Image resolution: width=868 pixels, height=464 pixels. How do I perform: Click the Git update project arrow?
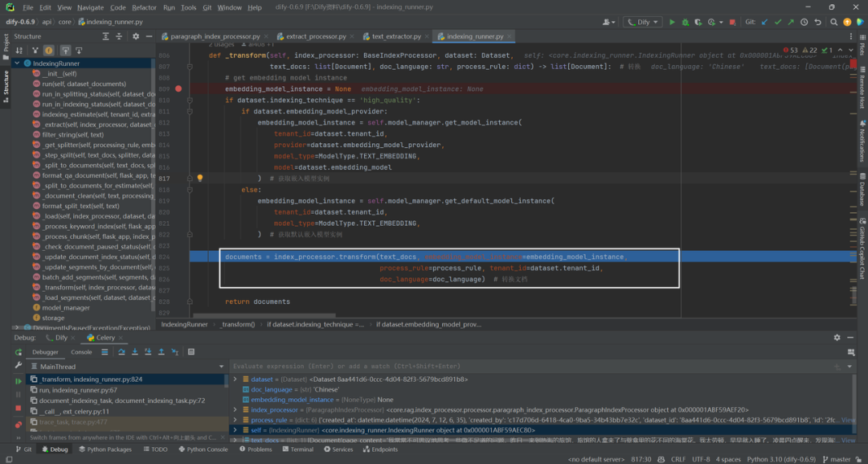click(x=765, y=23)
